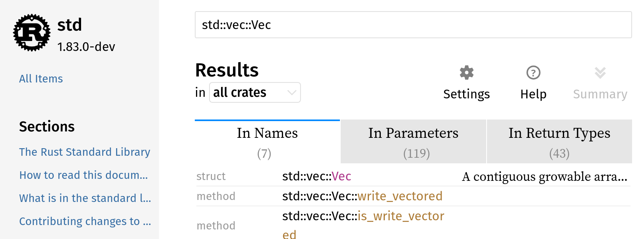Click the chevron arrow of crates selector
Screen dimensions: 644x239
[x=292, y=92]
